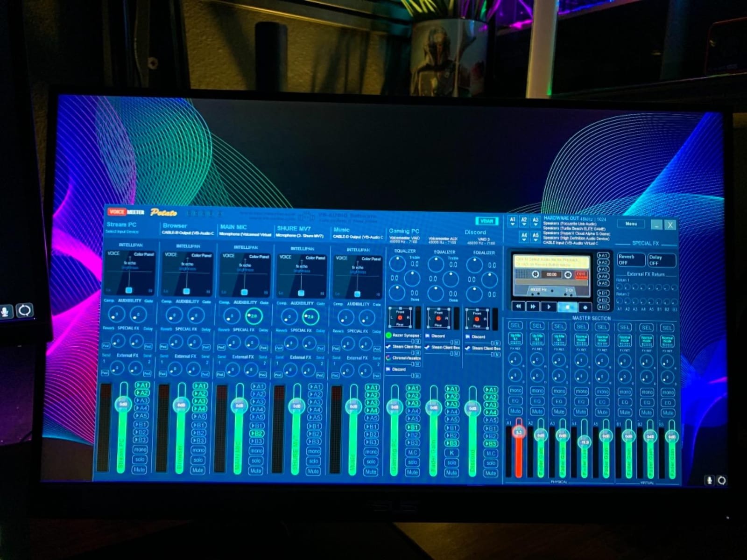The width and height of the screenshot is (747, 560).
Task: Open the A1 hardware output dropdown
Action: click(x=513, y=221)
